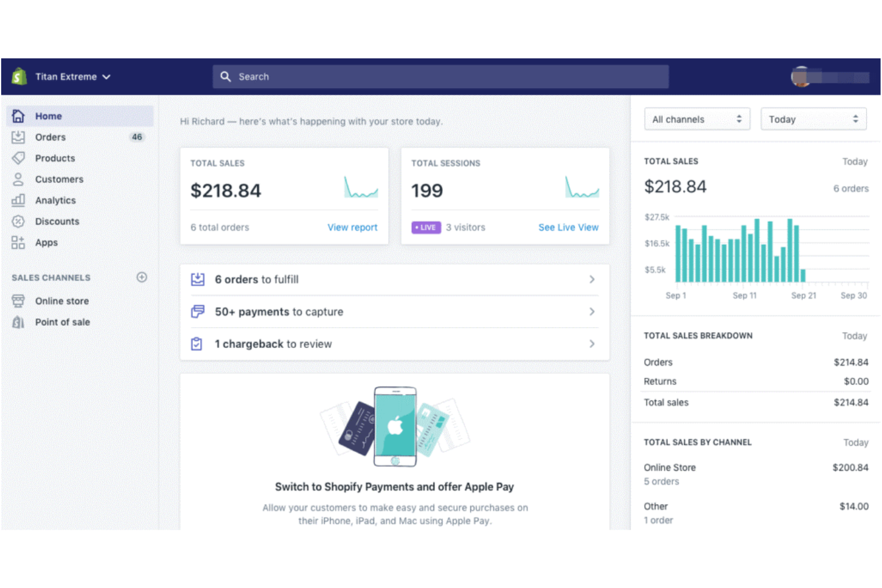Click the 1 chargeback to review row
Screen dimensions: 882x588
click(x=395, y=344)
